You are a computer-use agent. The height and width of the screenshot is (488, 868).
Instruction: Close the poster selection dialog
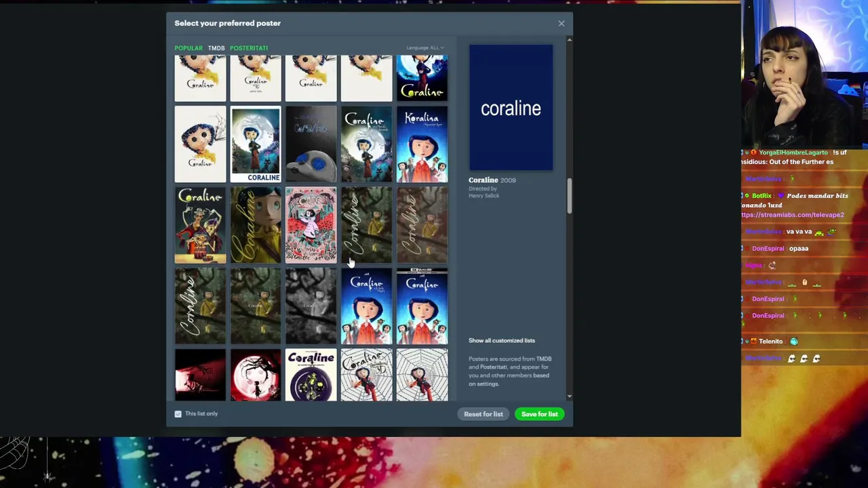coord(561,24)
